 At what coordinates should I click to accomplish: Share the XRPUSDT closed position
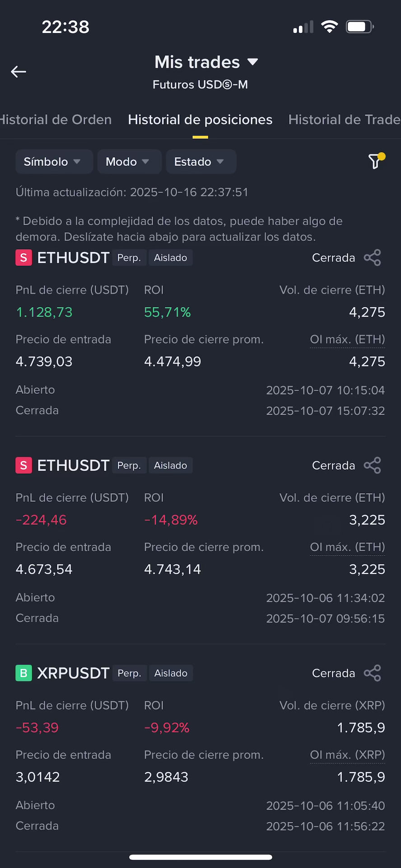[x=372, y=673]
